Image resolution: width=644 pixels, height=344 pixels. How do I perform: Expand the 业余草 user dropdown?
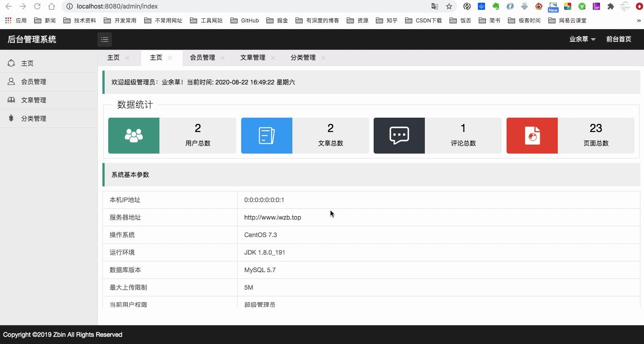click(582, 39)
